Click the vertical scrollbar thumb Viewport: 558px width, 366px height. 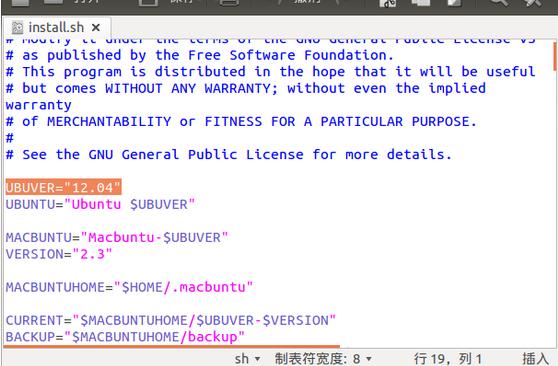click(x=555, y=56)
